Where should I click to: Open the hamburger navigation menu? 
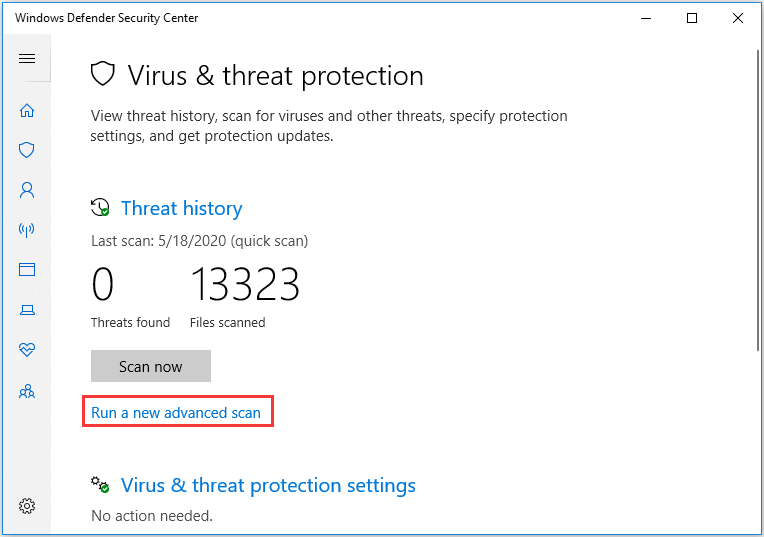[x=27, y=58]
